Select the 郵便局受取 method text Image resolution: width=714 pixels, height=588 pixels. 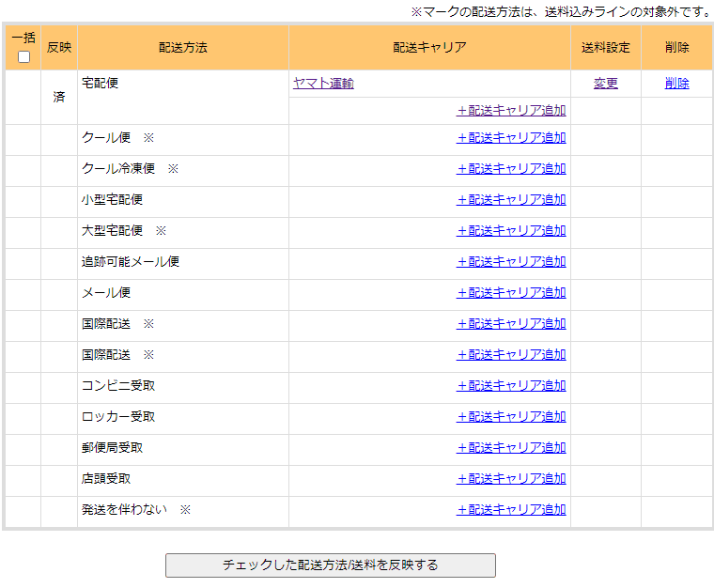pyautogui.click(x=112, y=447)
